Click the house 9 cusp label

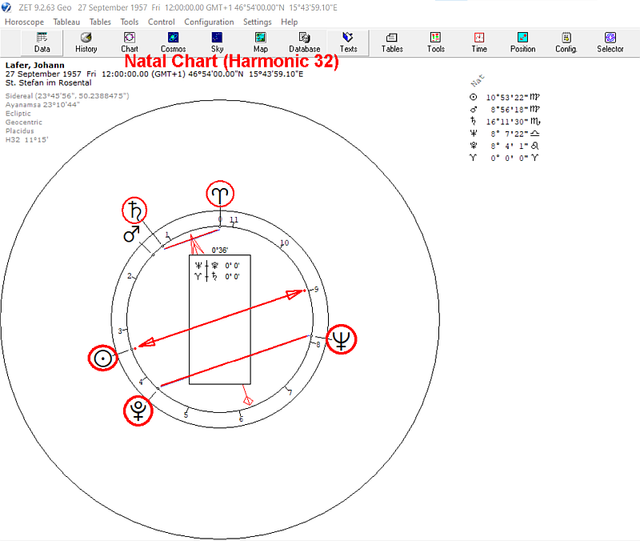pos(316,289)
